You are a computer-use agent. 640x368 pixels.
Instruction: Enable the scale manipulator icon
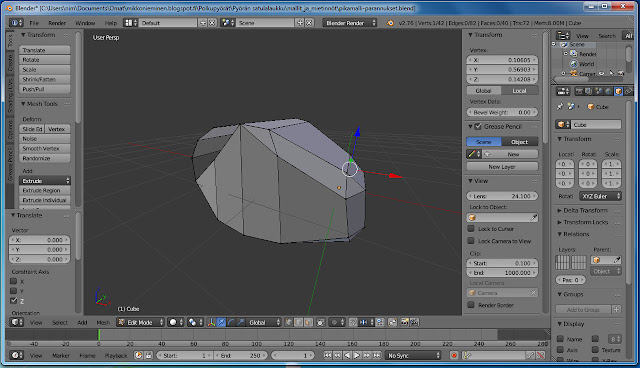click(x=241, y=322)
